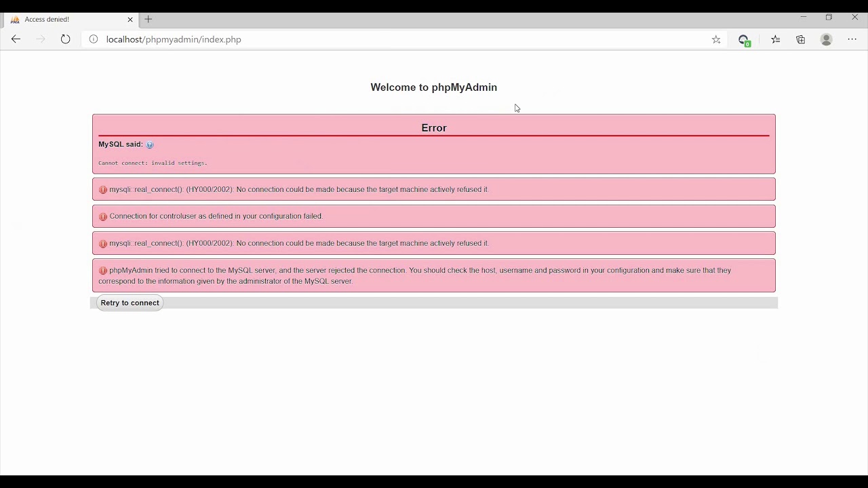Click the 'Welcome to phpMyAdmin' heading

[x=434, y=87]
